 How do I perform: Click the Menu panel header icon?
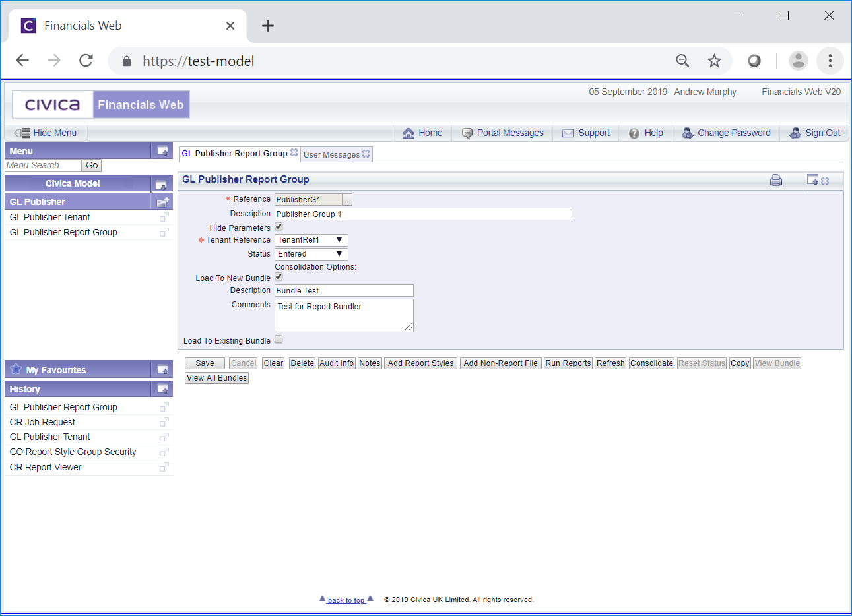click(x=162, y=151)
